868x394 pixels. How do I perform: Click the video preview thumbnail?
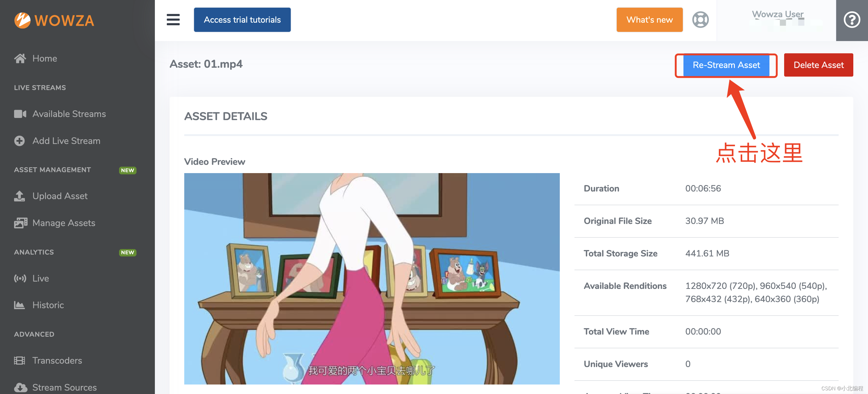372,278
